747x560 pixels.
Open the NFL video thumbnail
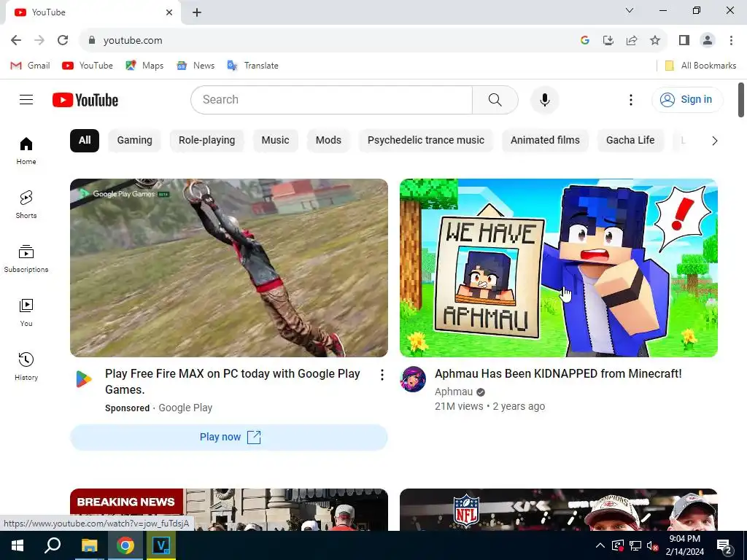(558, 510)
